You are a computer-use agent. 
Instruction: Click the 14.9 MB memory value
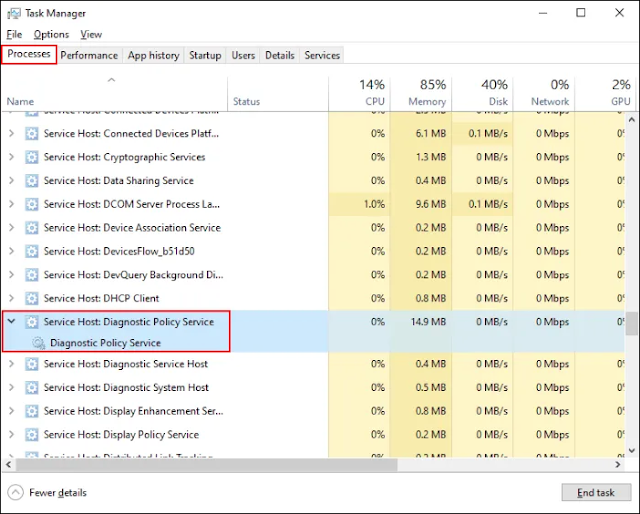pyautogui.click(x=428, y=322)
